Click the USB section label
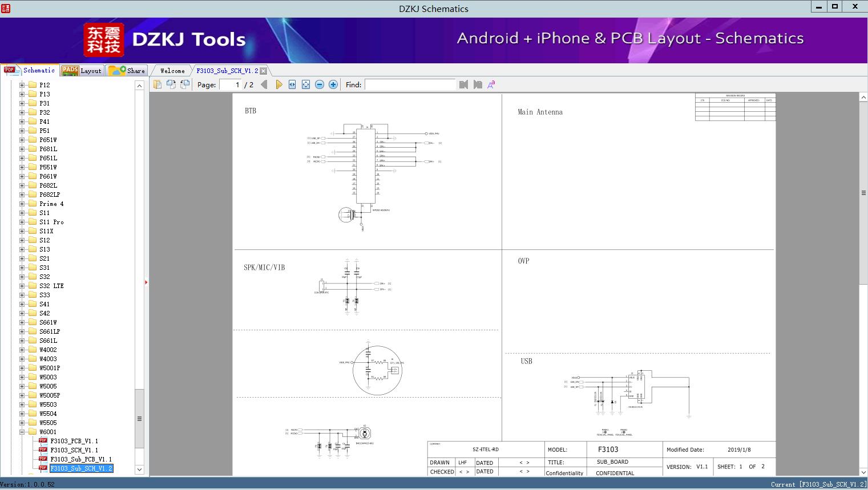868x490 pixels. tap(526, 361)
